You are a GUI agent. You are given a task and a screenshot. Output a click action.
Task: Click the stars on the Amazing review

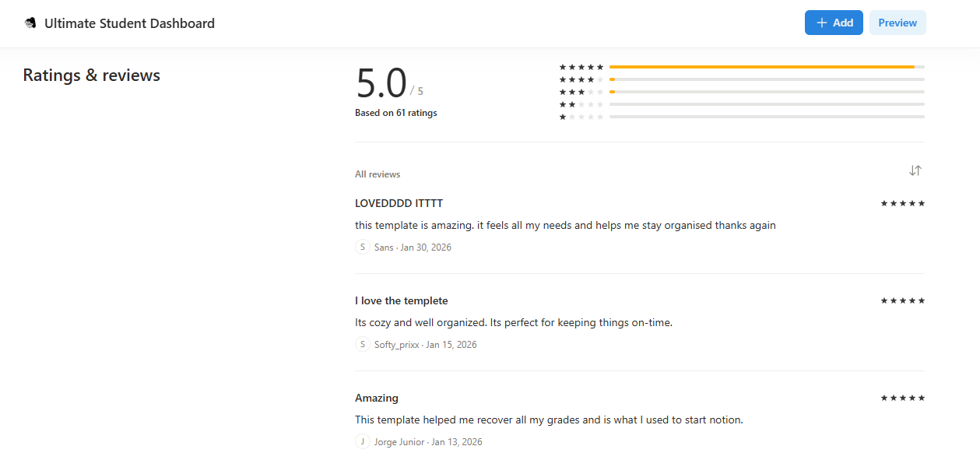pyautogui.click(x=903, y=399)
